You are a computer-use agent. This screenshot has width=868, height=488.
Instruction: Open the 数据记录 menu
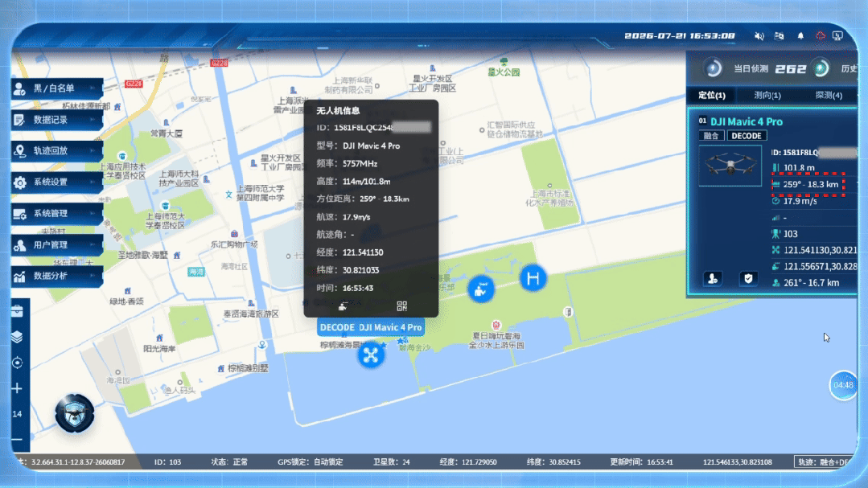57,120
